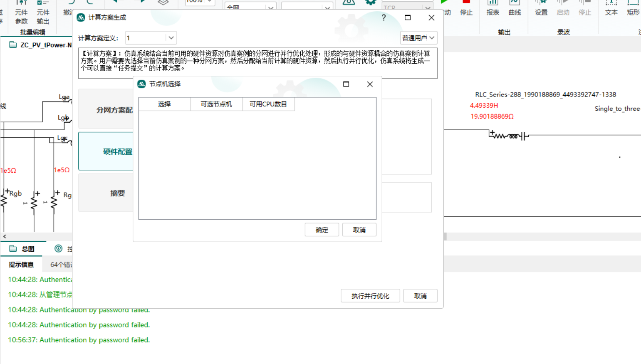Click the red 停止 simulation button
The width and height of the screenshot is (641, 364).
466,8
